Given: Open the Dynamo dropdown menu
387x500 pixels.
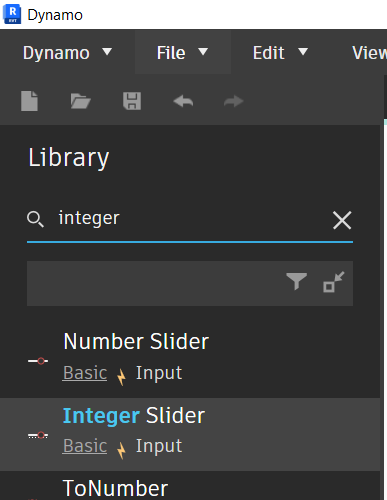Looking at the screenshot, I should 67,53.
